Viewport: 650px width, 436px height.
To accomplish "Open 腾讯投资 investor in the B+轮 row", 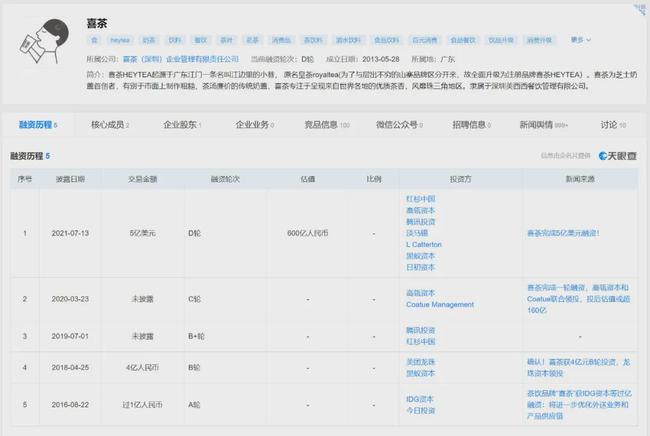I will (420, 330).
